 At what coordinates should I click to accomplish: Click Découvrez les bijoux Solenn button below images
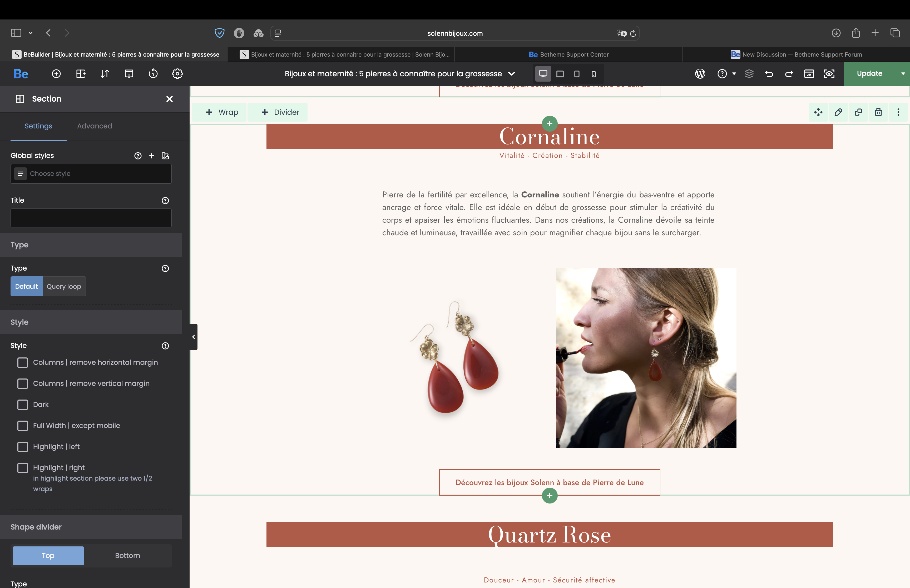point(550,482)
